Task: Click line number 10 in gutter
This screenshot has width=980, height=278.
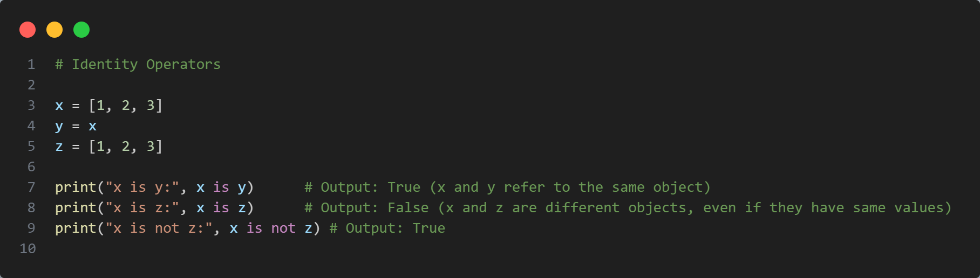Action: click(x=28, y=249)
